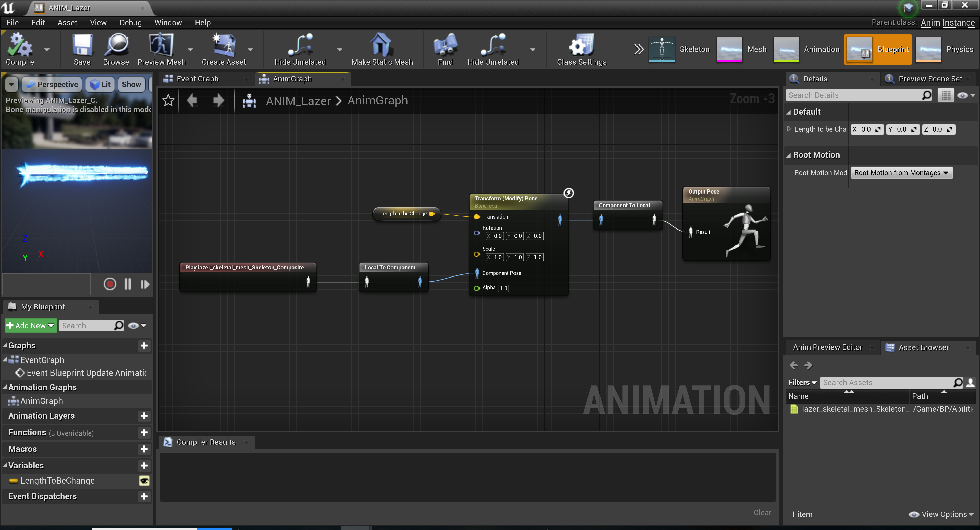Open the Window menu
The image size is (980, 530).
click(168, 22)
